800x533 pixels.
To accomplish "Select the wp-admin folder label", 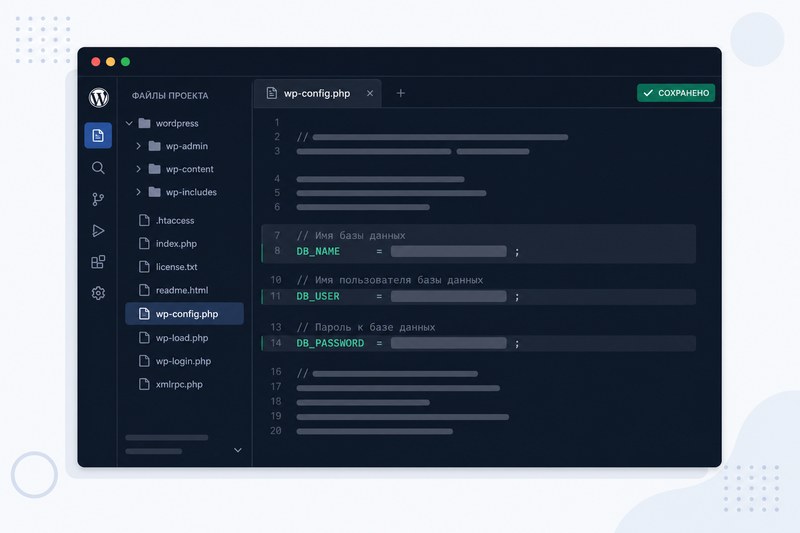I will [x=187, y=146].
